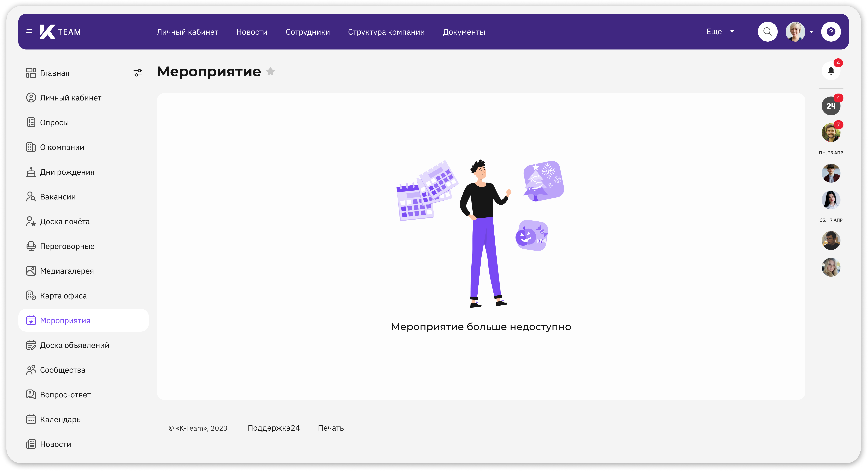Open Личный кабинет in top navigation
The image size is (868, 471).
pyautogui.click(x=187, y=32)
